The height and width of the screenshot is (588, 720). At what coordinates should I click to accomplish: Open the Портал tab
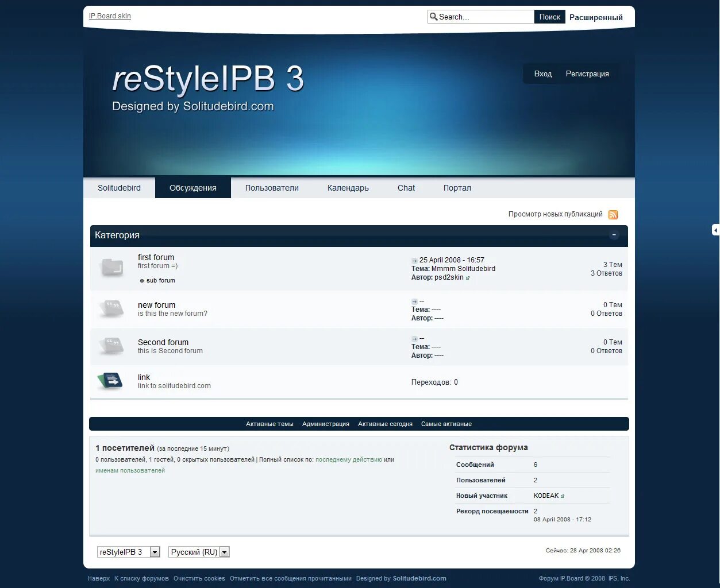[457, 188]
